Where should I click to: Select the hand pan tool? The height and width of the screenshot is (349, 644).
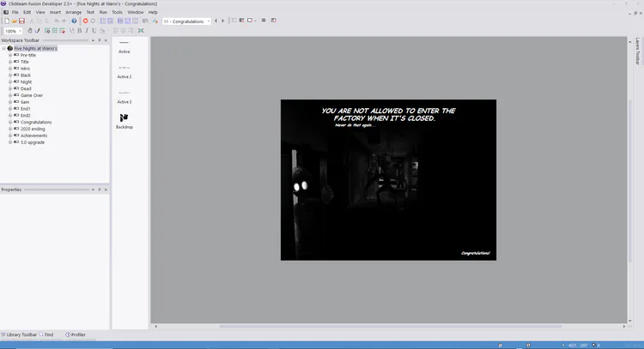click(x=30, y=31)
